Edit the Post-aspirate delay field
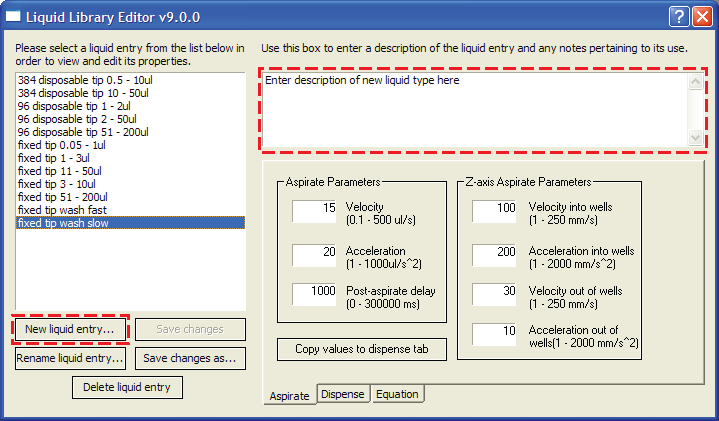 (x=314, y=295)
